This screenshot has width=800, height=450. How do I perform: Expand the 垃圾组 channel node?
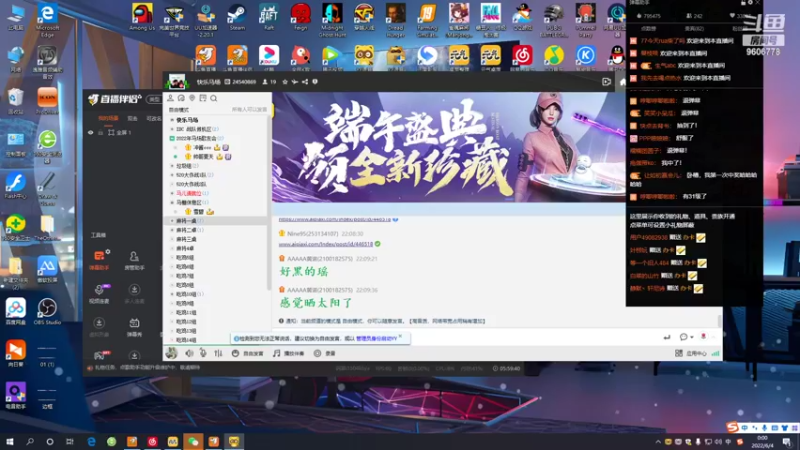click(x=172, y=166)
